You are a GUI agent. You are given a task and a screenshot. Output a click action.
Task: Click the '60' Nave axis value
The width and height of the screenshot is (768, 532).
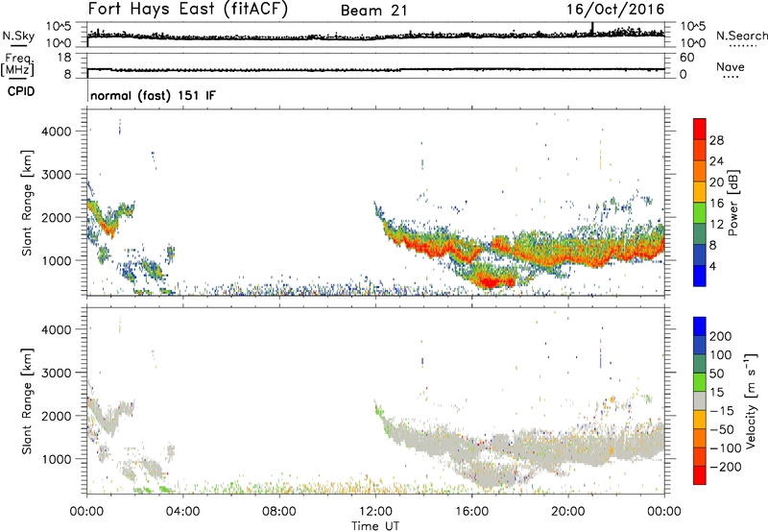pyautogui.click(x=687, y=58)
